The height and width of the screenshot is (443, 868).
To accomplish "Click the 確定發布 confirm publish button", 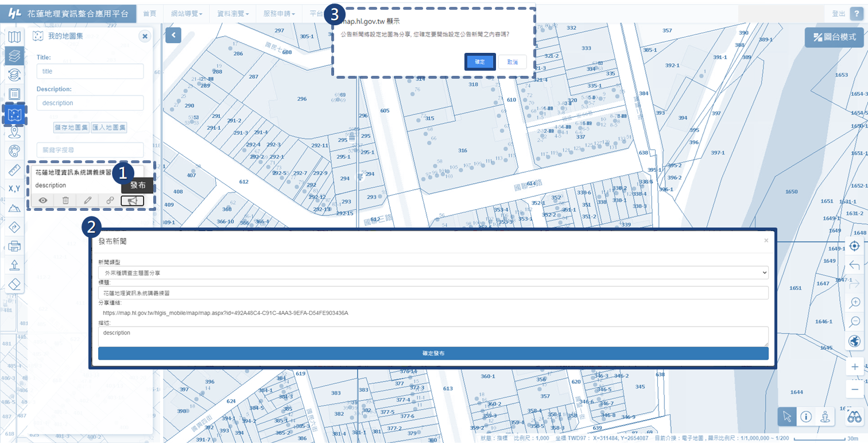I will (x=433, y=353).
